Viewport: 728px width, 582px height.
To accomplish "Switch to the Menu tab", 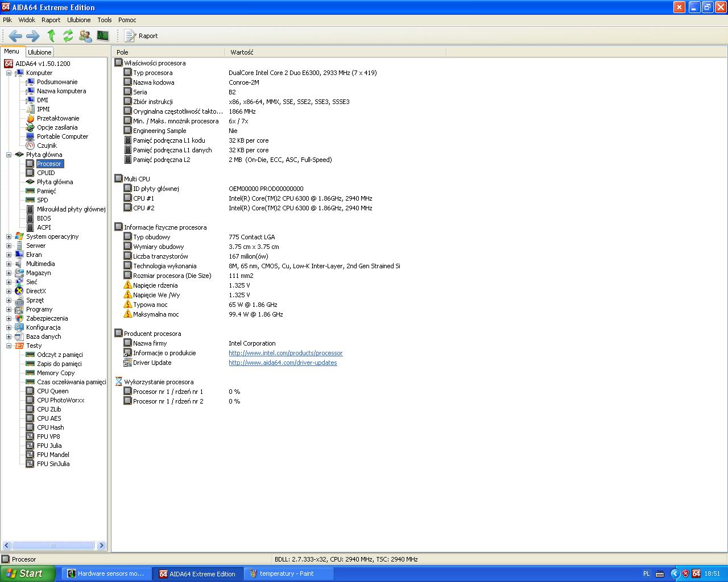I will [12, 51].
